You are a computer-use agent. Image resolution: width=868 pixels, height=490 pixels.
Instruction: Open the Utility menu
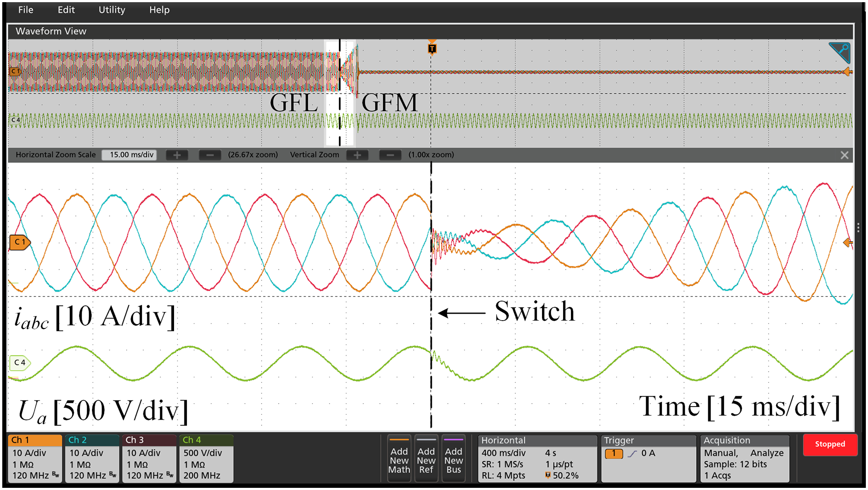112,10
